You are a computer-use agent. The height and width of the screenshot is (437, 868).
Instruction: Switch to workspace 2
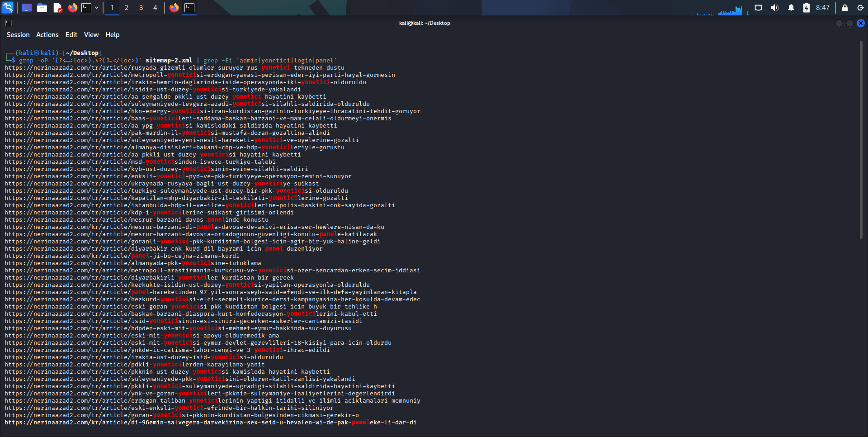(x=127, y=8)
